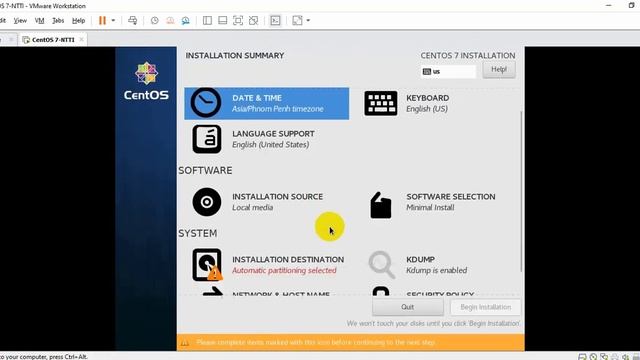Open Keyboard English (US) settings
640x360 pixels.
click(427, 103)
